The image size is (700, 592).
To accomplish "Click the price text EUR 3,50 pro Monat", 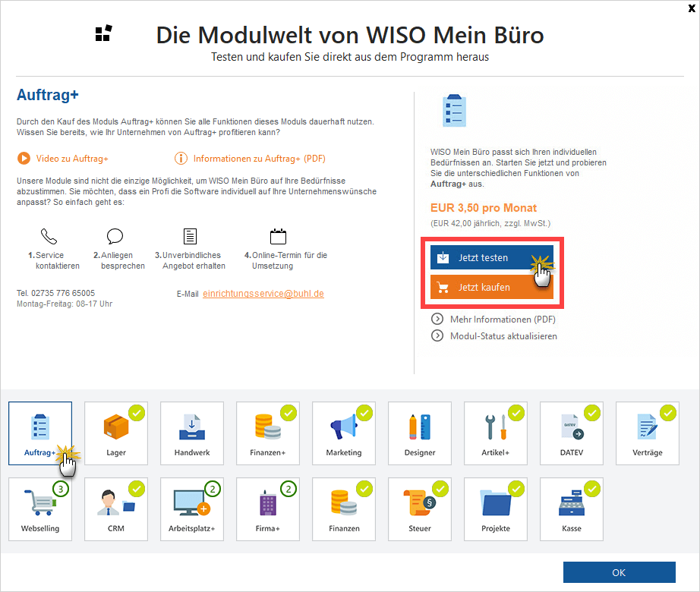I will pyautogui.click(x=484, y=208).
